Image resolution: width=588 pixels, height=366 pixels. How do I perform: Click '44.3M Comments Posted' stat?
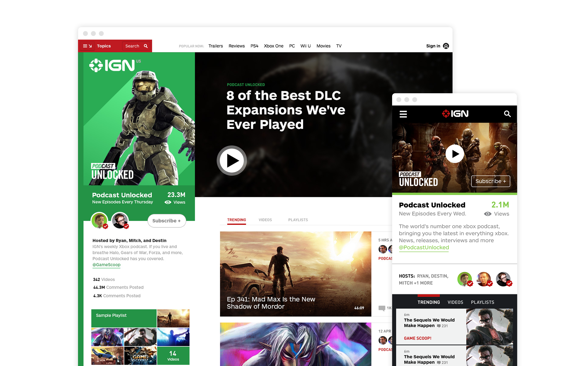[x=118, y=287]
